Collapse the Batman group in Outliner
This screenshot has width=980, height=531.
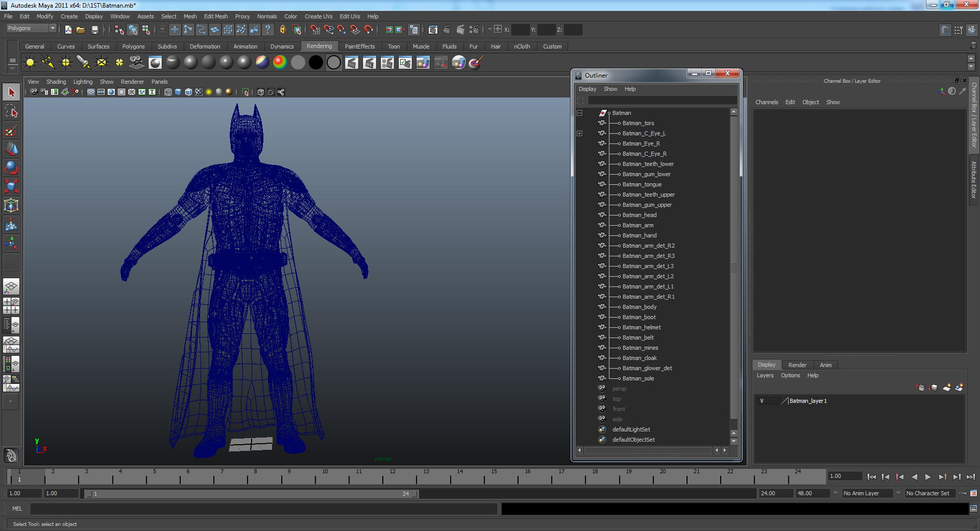click(x=579, y=113)
